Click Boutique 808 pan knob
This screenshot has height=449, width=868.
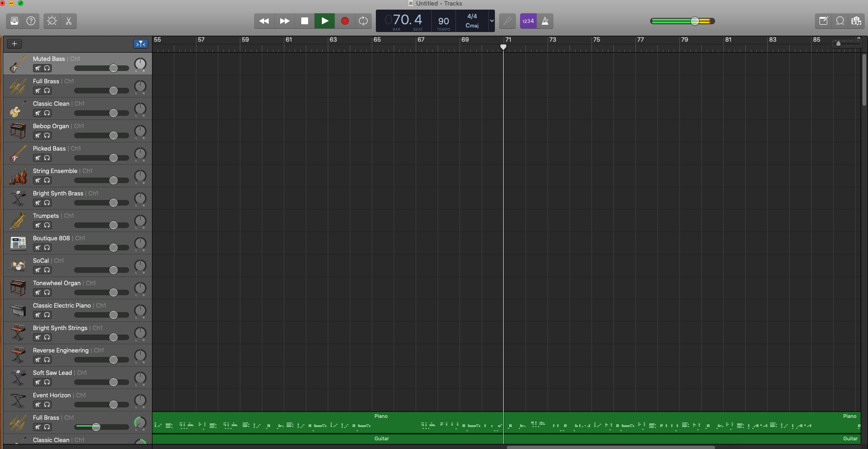pyautogui.click(x=140, y=243)
